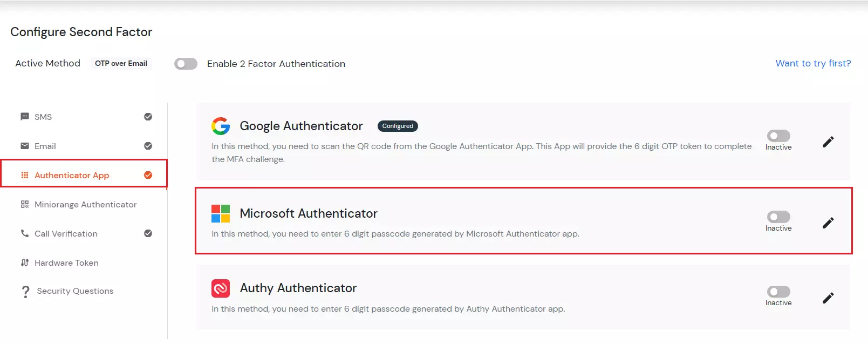This screenshot has height=343, width=868.
Task: Click the Hardware Token icon
Action: tap(24, 263)
